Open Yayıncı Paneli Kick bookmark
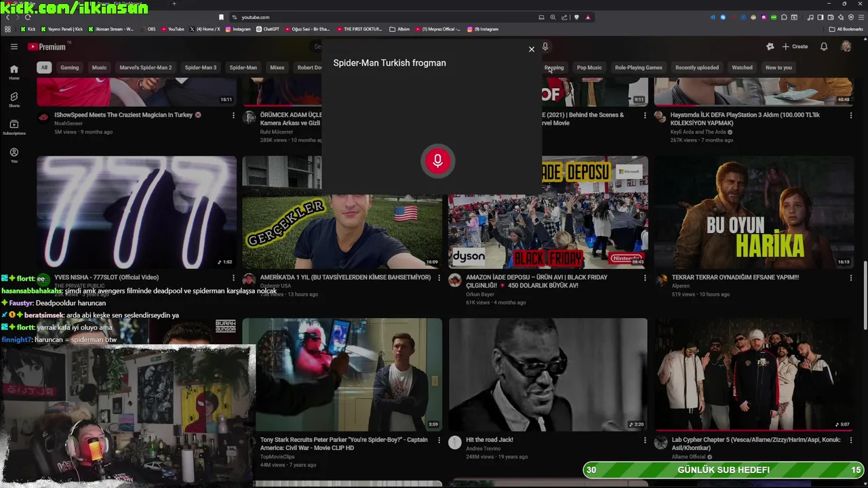The width and height of the screenshot is (868, 488). click(62, 29)
